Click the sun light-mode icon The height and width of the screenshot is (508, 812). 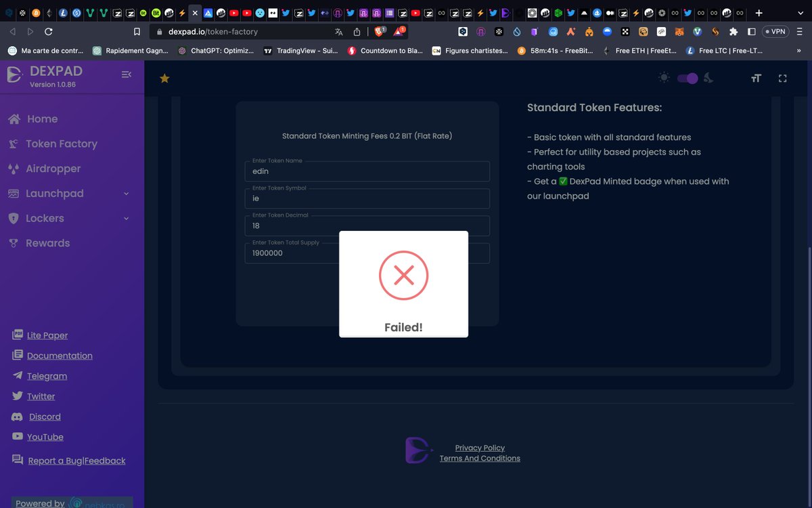664,78
